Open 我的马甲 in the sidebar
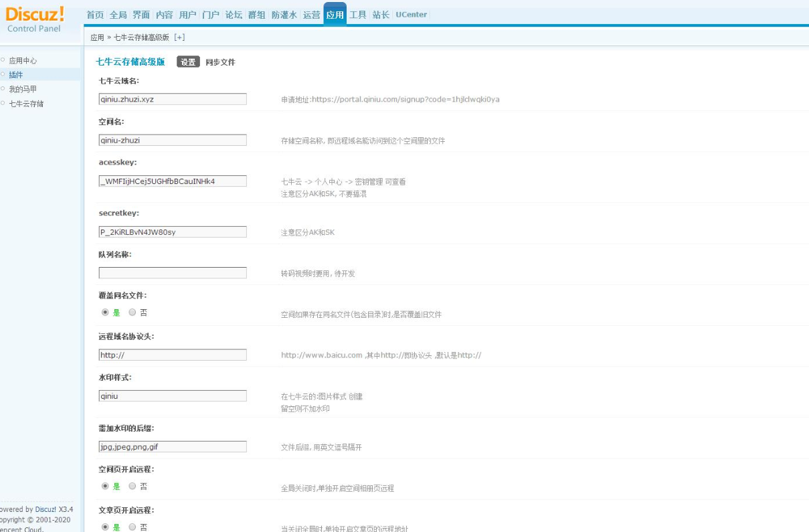The width and height of the screenshot is (809, 532). tap(23, 89)
